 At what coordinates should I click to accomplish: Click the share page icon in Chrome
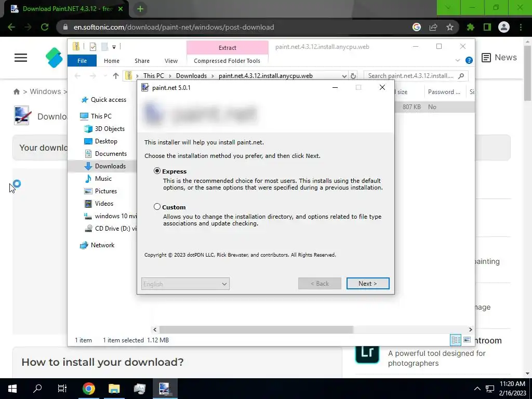(433, 27)
